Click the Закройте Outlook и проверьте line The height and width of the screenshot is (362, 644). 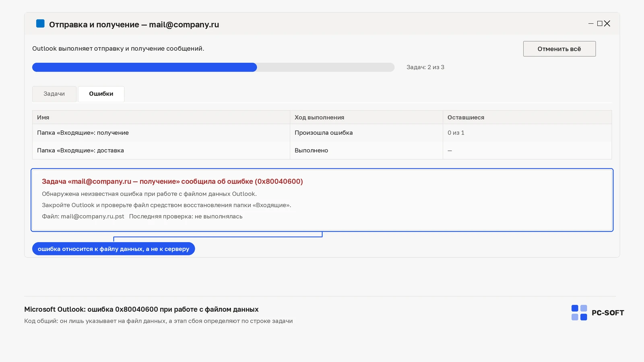[167, 205]
